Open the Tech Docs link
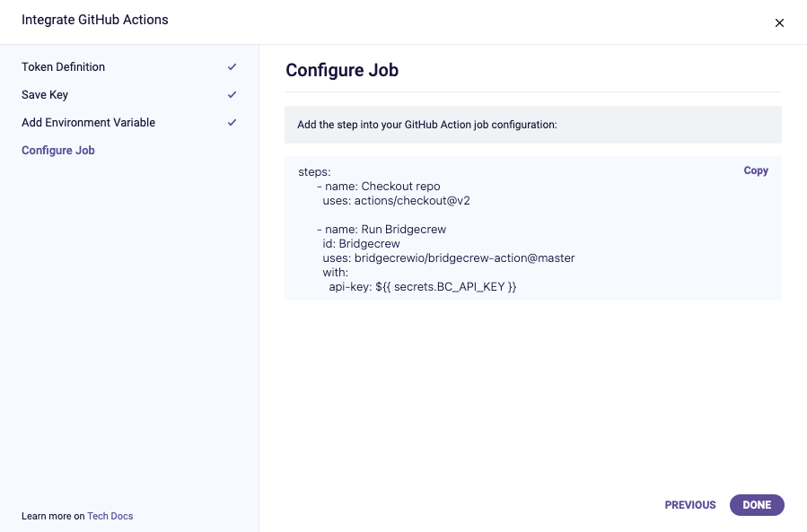807x532 pixels. [x=110, y=516]
